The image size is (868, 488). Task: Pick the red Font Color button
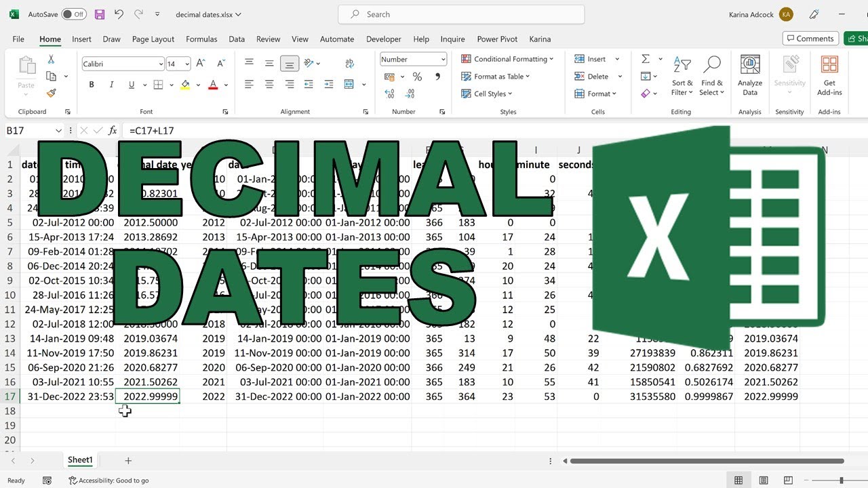tap(213, 85)
